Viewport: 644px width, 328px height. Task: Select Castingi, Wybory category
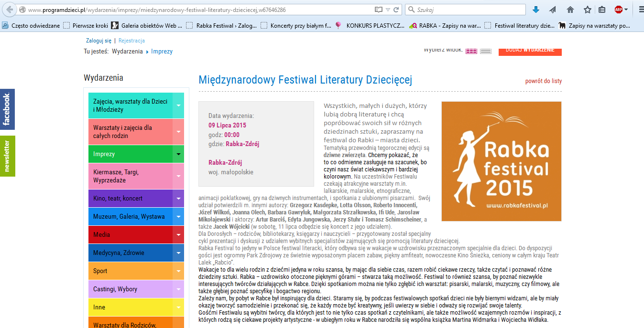(x=131, y=289)
